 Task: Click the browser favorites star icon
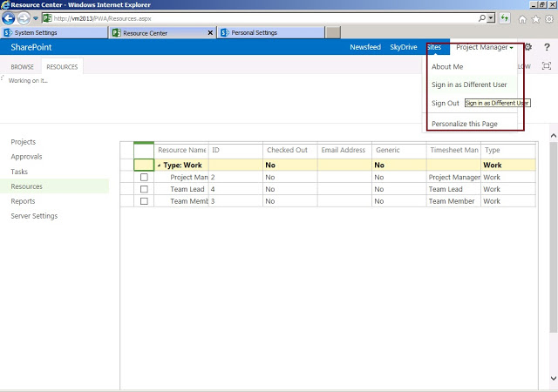click(x=534, y=17)
